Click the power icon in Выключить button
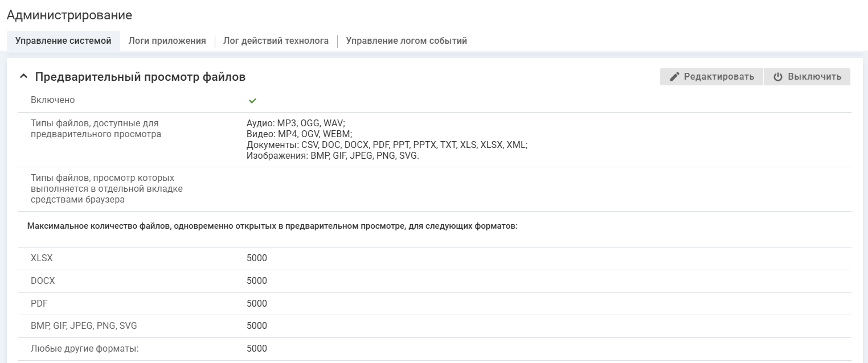868x363 pixels. click(x=777, y=77)
